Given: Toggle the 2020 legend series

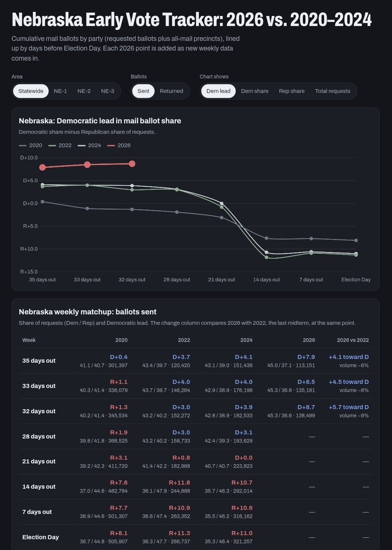Looking at the screenshot, I should 31,145.
